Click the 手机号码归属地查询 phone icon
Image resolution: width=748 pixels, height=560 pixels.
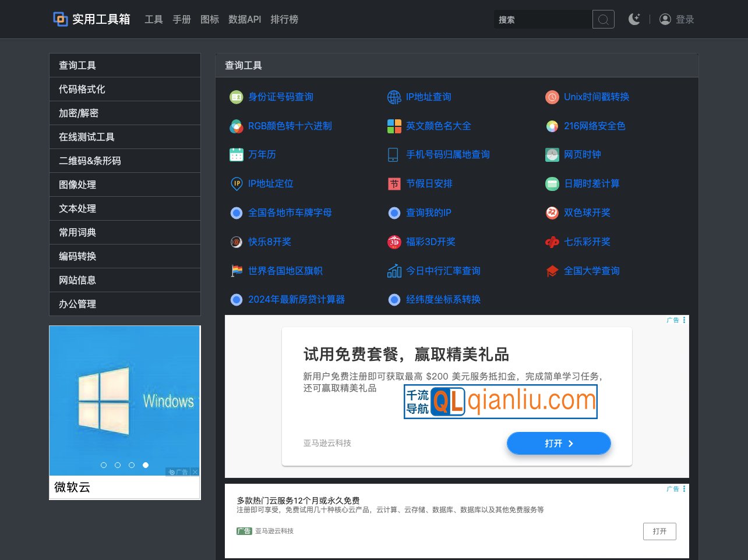[394, 154]
